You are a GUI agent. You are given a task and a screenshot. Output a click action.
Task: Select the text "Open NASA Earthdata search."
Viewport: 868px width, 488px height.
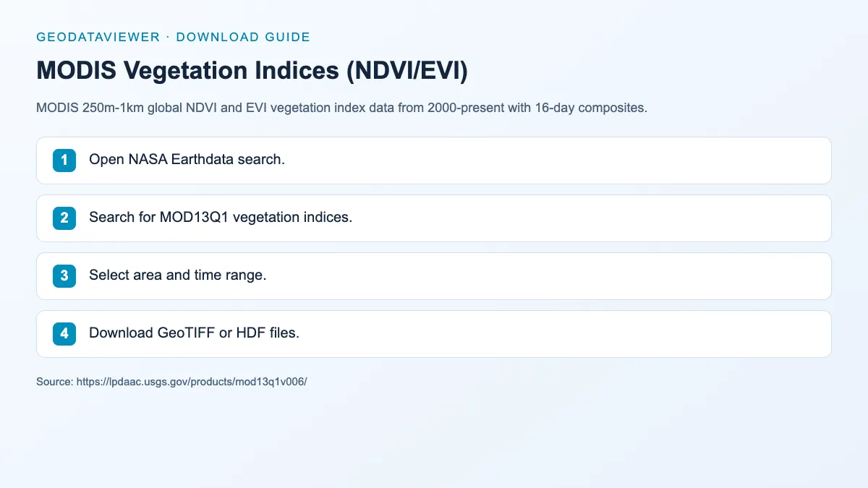click(187, 160)
